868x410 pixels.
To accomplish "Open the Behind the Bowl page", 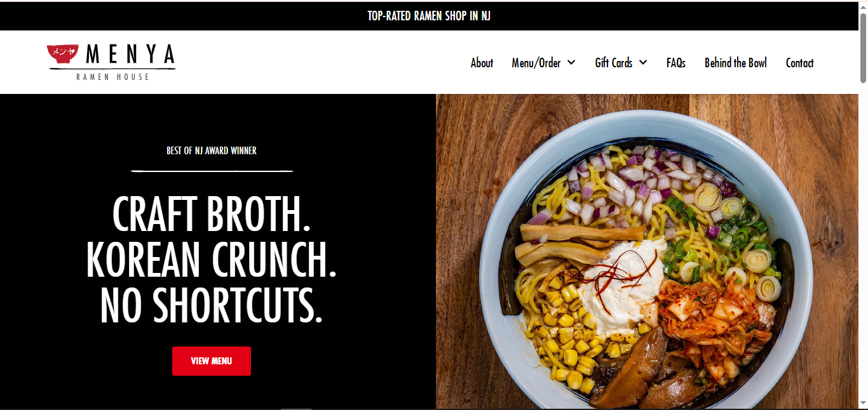I will (x=736, y=62).
